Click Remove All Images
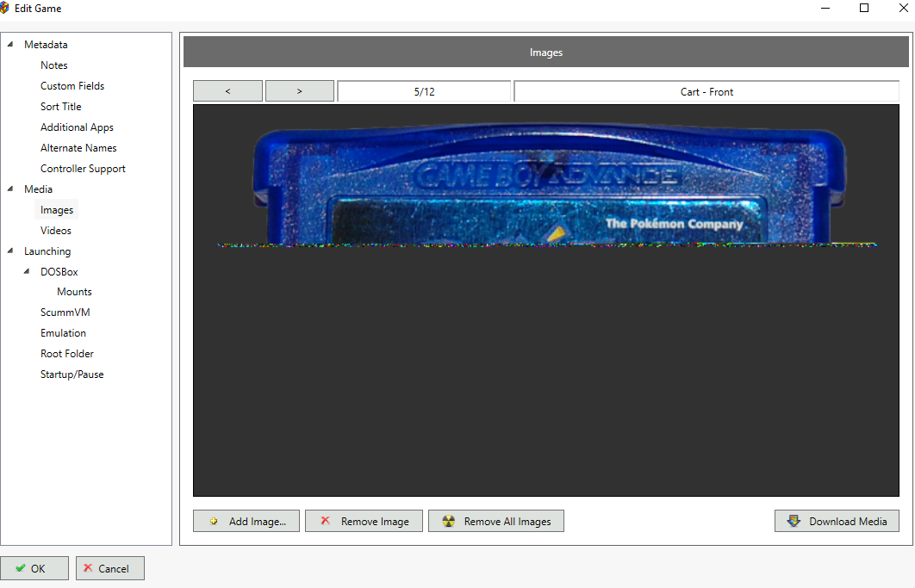This screenshot has height=588, width=915. pos(496,521)
